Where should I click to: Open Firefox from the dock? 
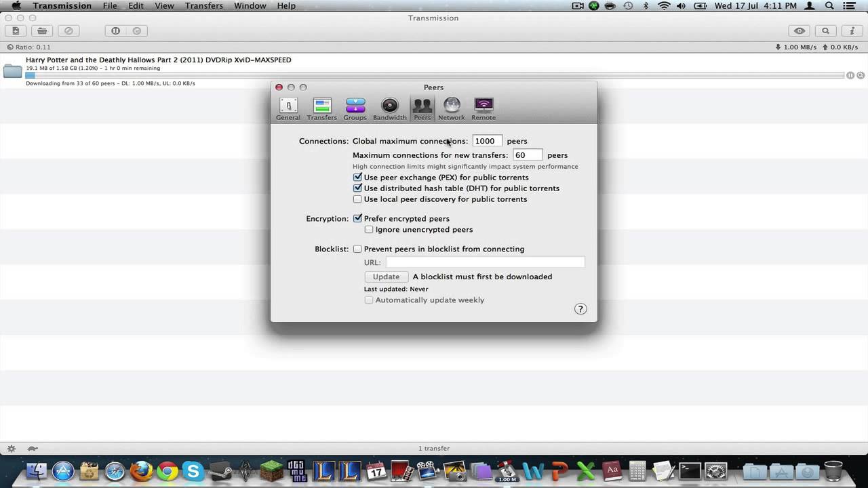(141, 470)
